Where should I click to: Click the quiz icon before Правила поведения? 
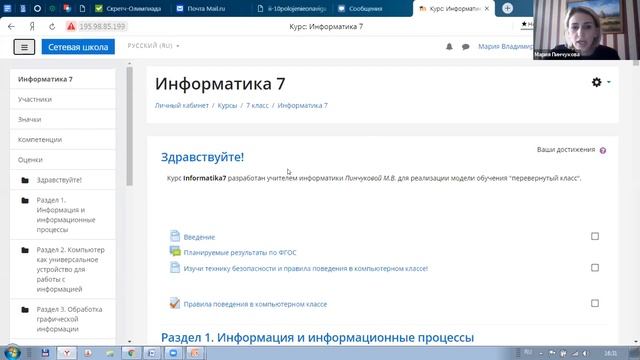175,303
